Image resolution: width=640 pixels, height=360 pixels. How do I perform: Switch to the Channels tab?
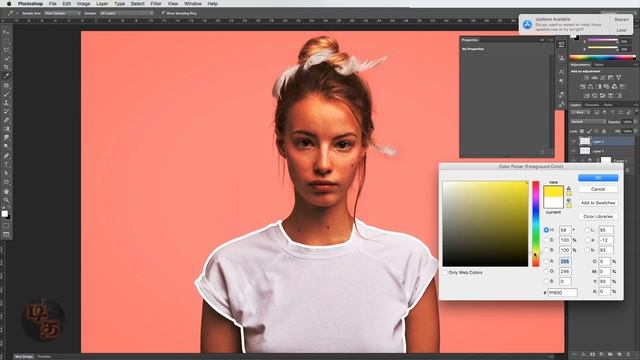tap(592, 105)
